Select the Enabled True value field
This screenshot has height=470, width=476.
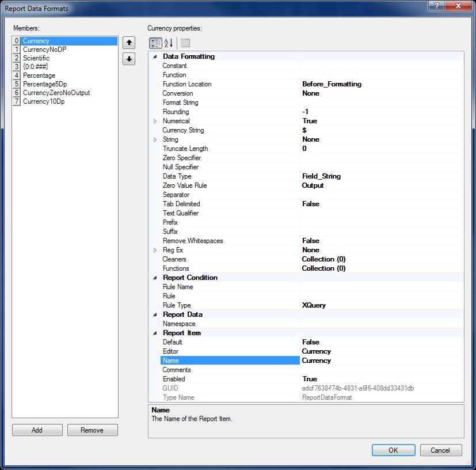pyautogui.click(x=380, y=379)
